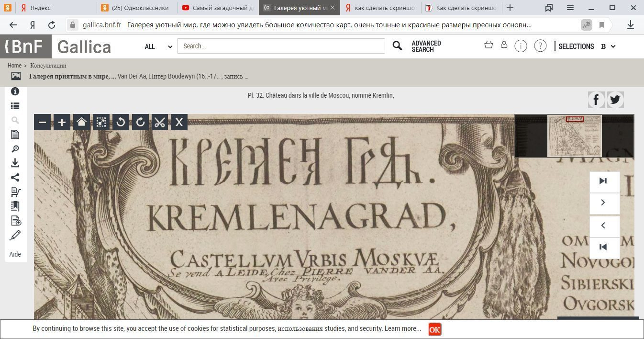Toggle the browser bookmark icon
The image size is (644, 339).
602,25
